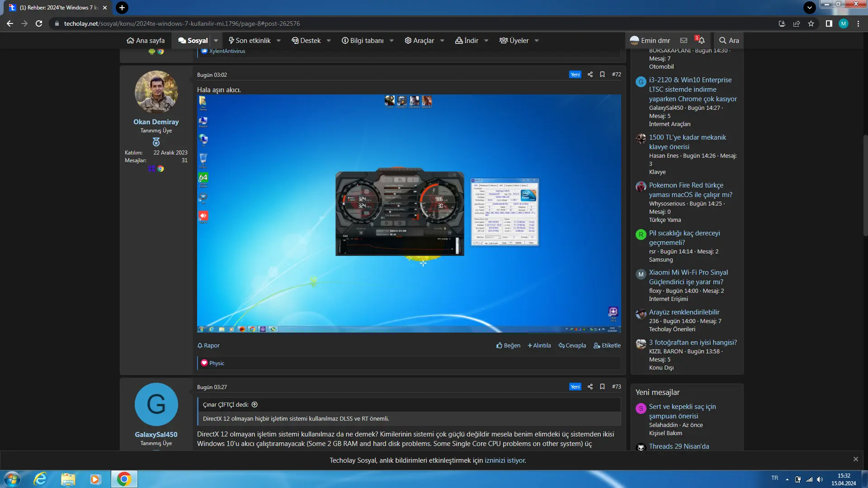Quote post #72 with Alıntıla
Viewport: 868px width, 488px height.
[x=539, y=346]
